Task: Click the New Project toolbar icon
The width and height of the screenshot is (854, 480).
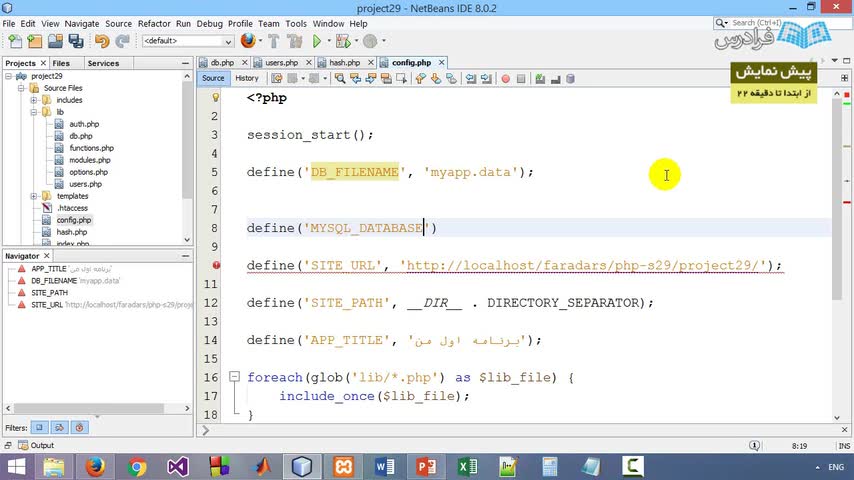Action: (x=35, y=41)
